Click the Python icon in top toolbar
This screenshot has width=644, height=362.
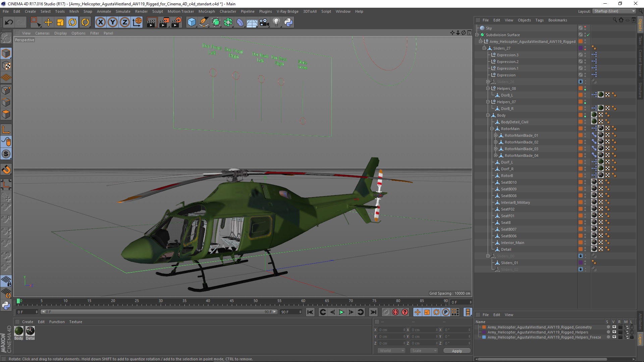click(x=288, y=22)
